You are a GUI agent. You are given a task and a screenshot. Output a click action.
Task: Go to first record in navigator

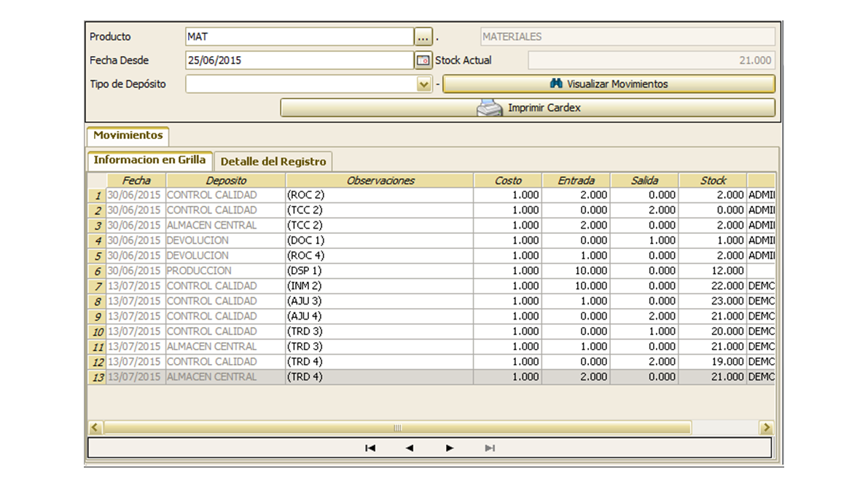pyautogui.click(x=370, y=448)
